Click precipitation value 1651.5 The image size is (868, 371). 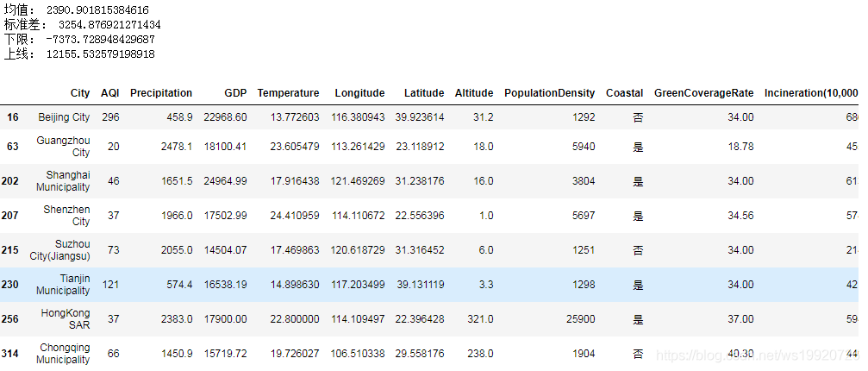click(x=178, y=181)
